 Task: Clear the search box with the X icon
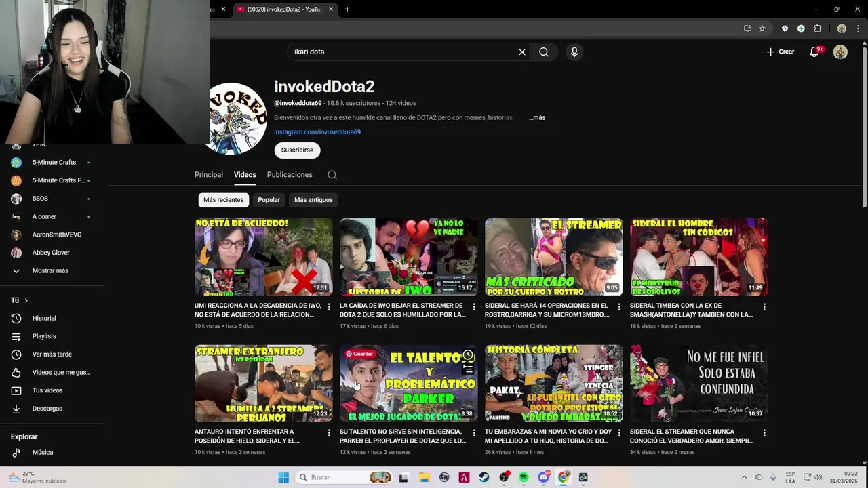pyautogui.click(x=522, y=52)
